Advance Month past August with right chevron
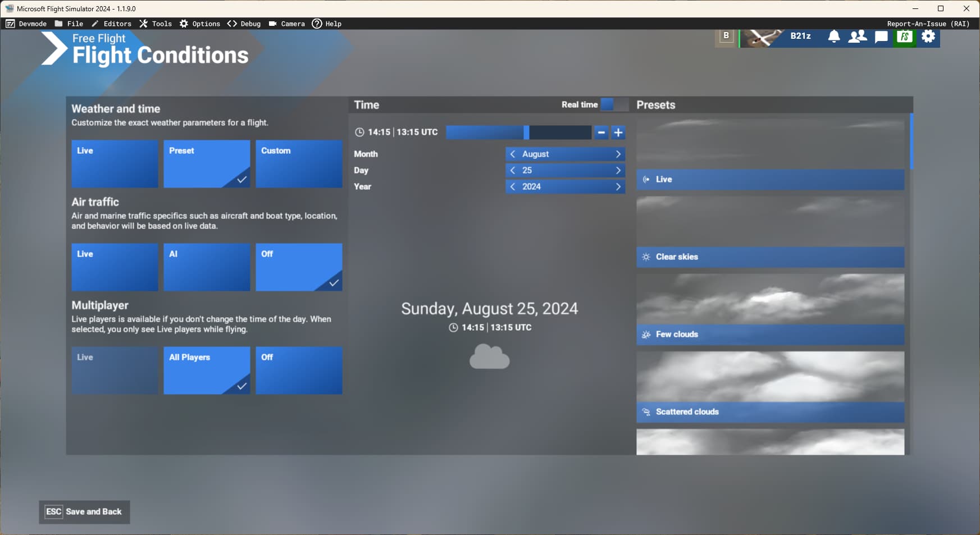Screen dimensions: 980x535 (x=618, y=154)
